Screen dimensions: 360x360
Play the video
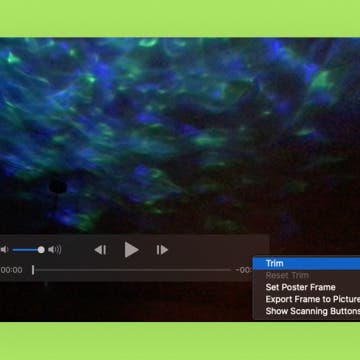coord(132,250)
